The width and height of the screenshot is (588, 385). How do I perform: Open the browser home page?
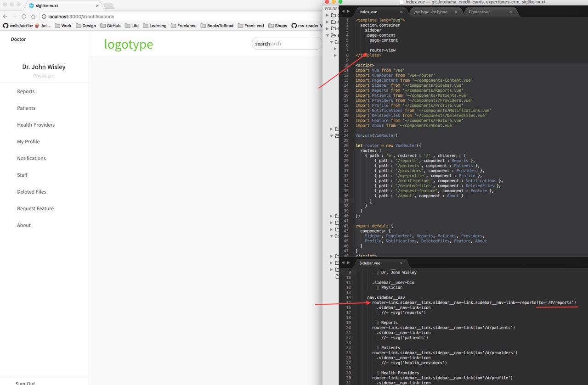tap(33, 17)
